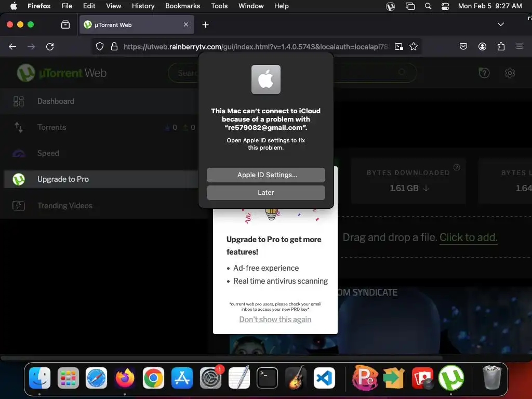Open Firefox account icon
Image resolution: width=532 pixels, height=399 pixels.
(x=482, y=46)
